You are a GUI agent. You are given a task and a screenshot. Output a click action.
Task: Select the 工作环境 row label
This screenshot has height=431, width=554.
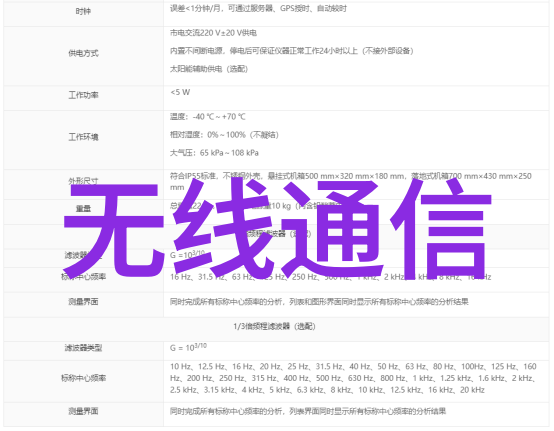click(83, 137)
